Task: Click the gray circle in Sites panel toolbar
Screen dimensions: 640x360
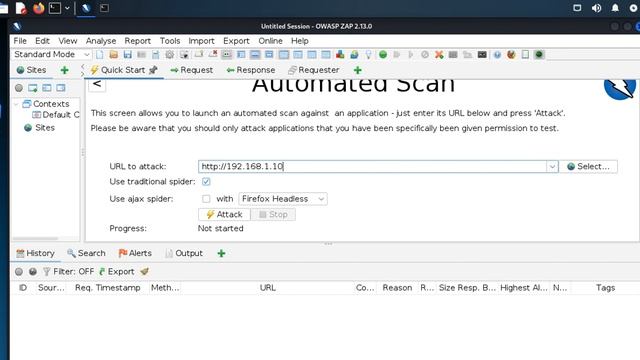Action: pyautogui.click(x=19, y=88)
